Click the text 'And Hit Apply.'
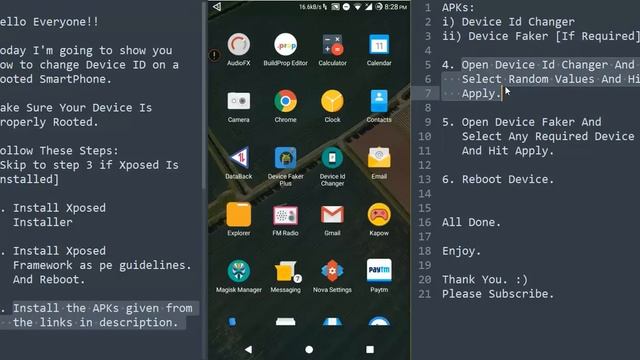Viewport: 640px width, 360px height. (x=508, y=151)
